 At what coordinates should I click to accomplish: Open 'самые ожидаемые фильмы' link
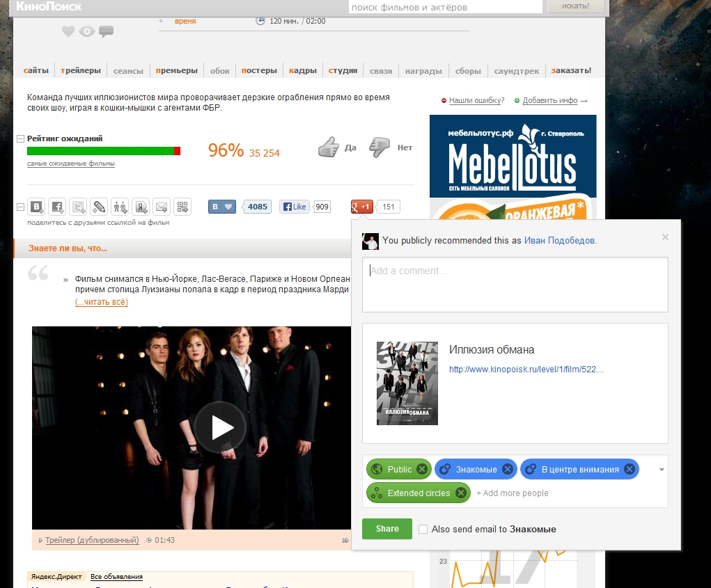pos(71,164)
